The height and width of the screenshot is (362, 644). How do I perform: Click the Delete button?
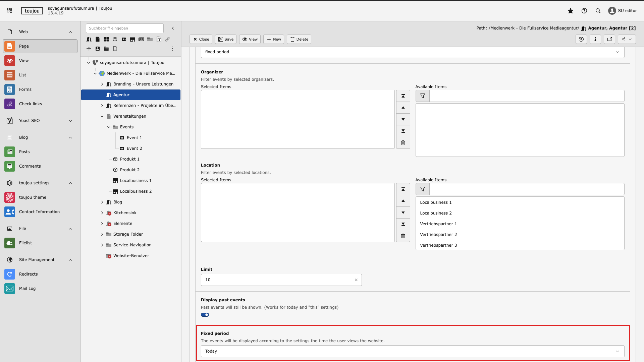click(299, 39)
